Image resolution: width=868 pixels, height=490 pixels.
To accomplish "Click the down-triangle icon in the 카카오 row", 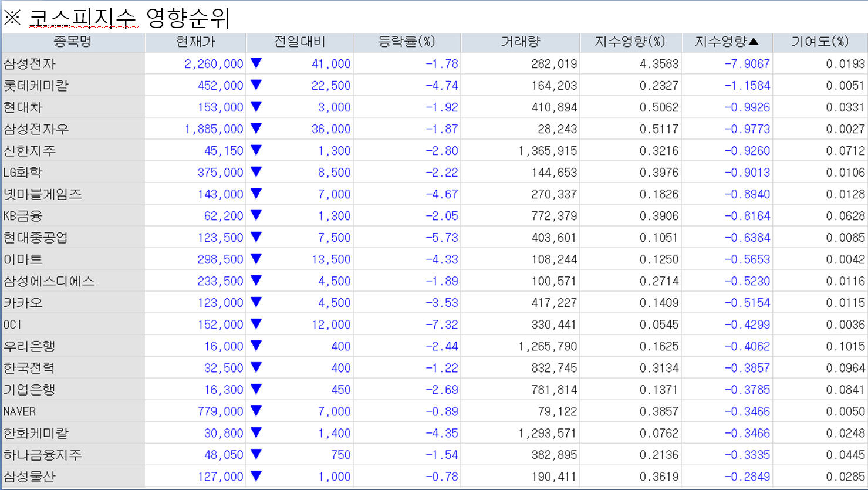I will click(x=256, y=302).
